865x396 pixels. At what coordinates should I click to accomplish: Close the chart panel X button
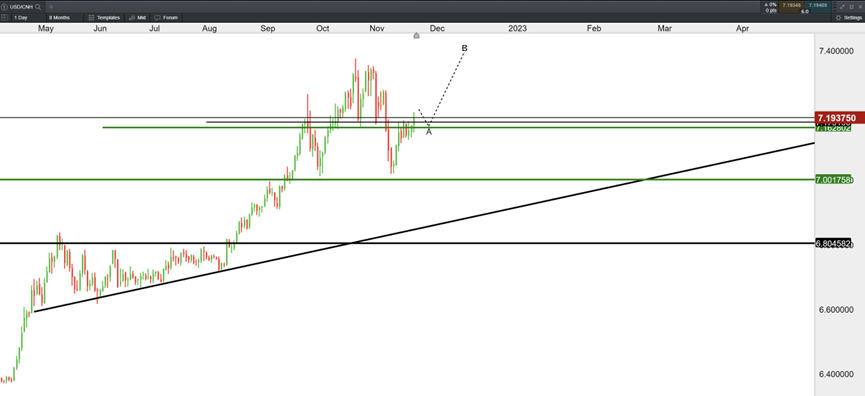[x=860, y=7]
